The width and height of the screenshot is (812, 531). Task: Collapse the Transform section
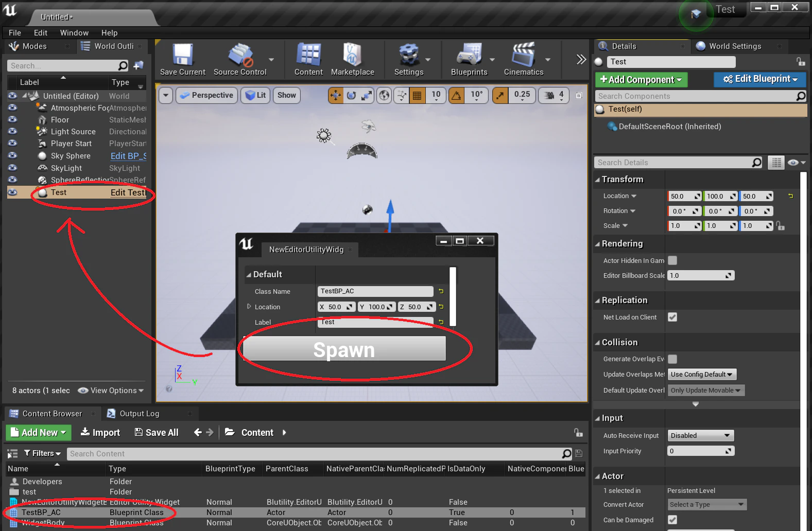[598, 180]
